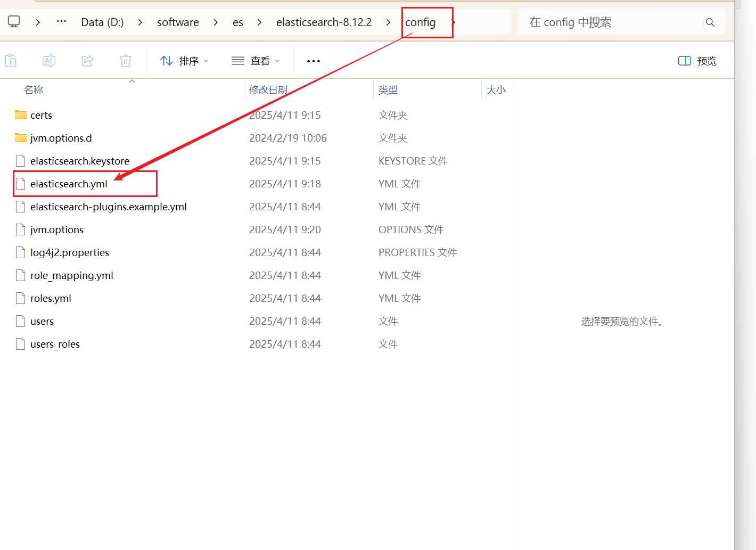Image resolution: width=756 pixels, height=550 pixels.
Task: Open the See more ellipsis menu in toolbar
Action: click(314, 61)
